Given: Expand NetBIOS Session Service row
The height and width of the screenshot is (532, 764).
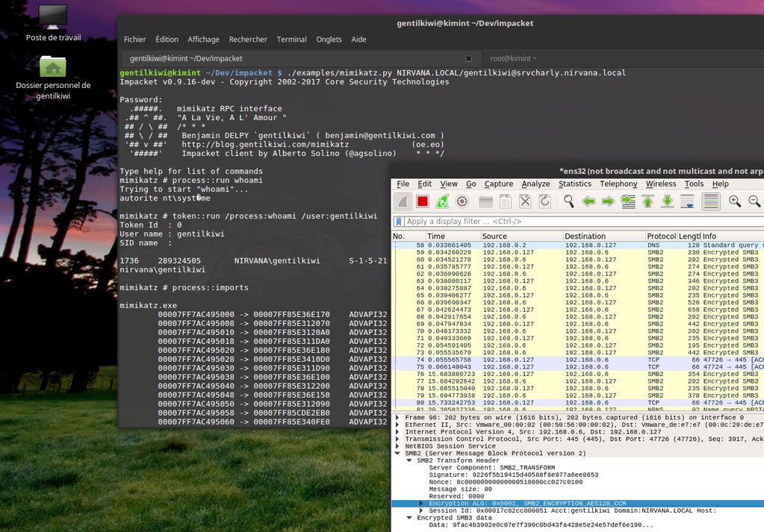Looking at the screenshot, I should tap(397, 446).
